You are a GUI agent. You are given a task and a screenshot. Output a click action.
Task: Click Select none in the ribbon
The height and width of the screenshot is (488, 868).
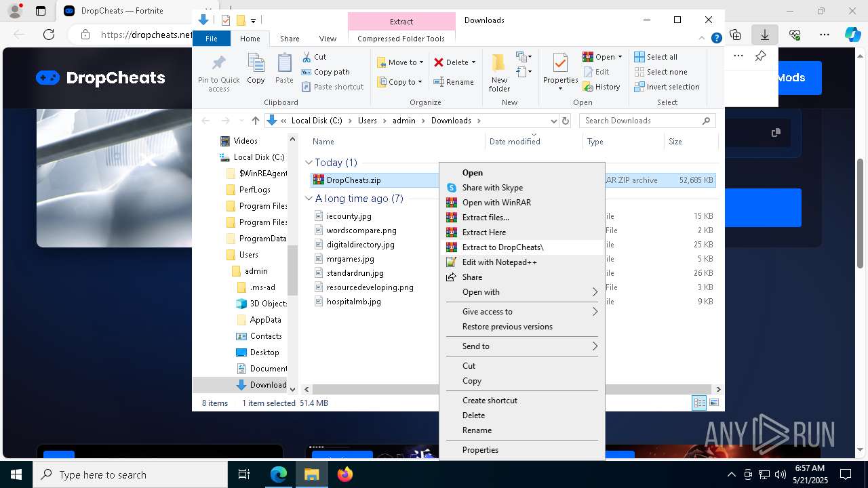[x=660, y=72]
